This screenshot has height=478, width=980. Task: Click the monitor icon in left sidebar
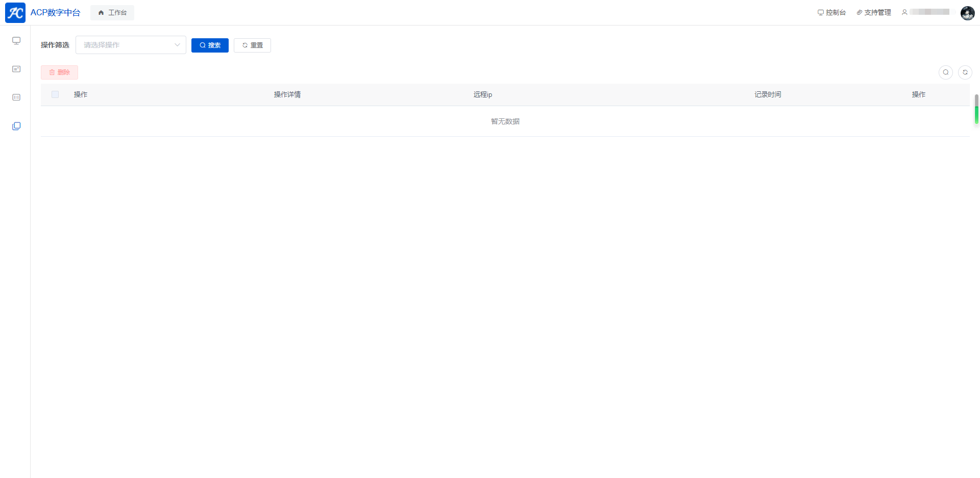click(16, 41)
